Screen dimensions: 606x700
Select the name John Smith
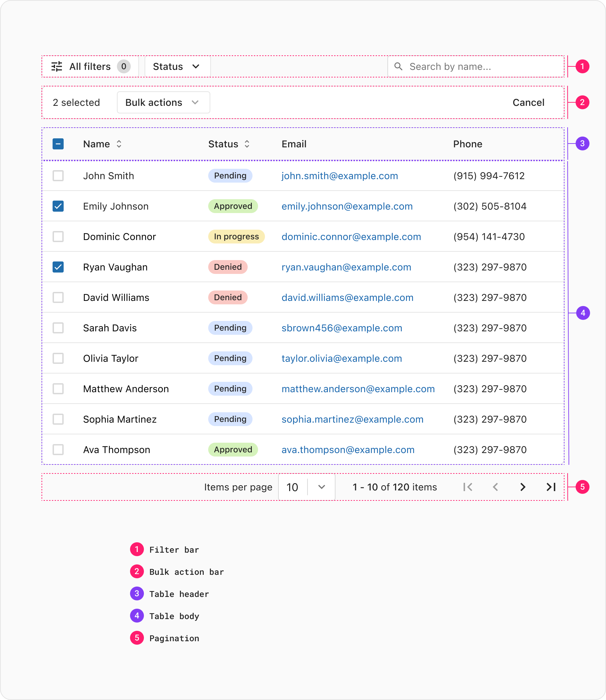pos(109,176)
